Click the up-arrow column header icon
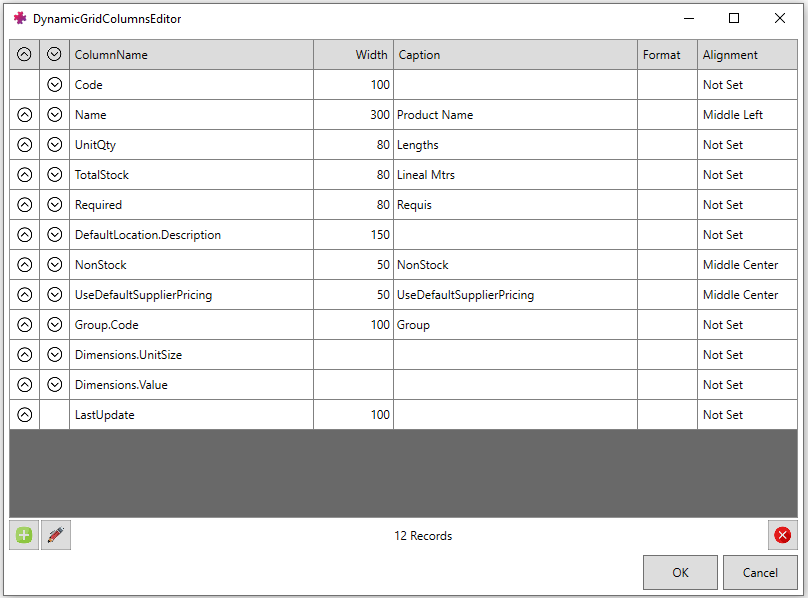The width and height of the screenshot is (808, 598). point(24,54)
